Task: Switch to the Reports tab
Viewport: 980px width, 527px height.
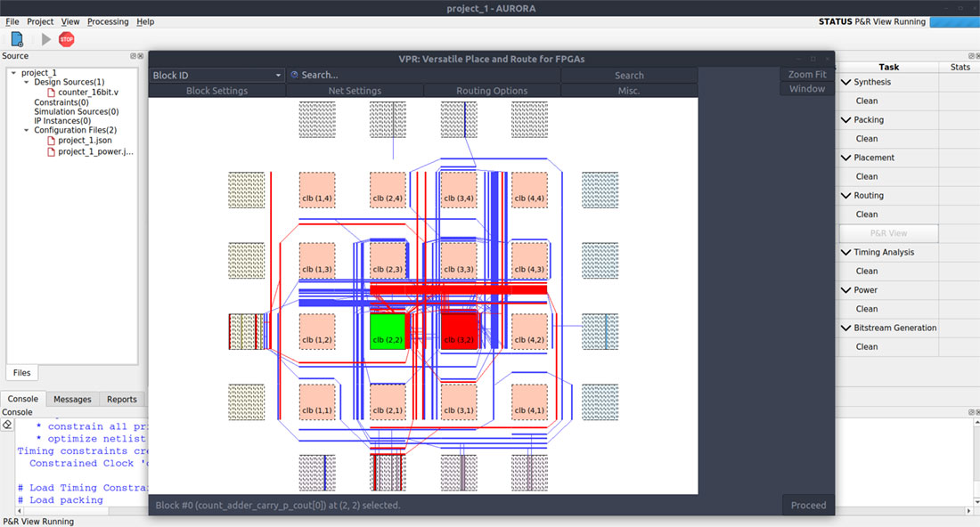Action: click(122, 399)
